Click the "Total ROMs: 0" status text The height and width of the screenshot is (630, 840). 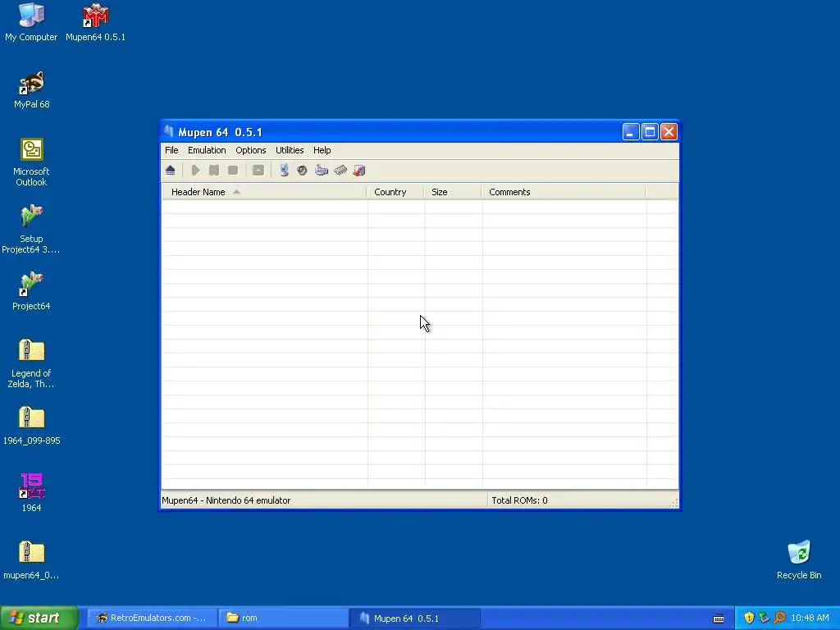[519, 500]
